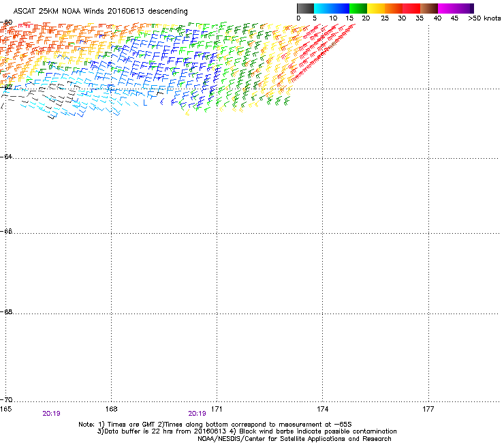Click the 177 longitude label
The height and width of the screenshot is (443, 504).
428,409
